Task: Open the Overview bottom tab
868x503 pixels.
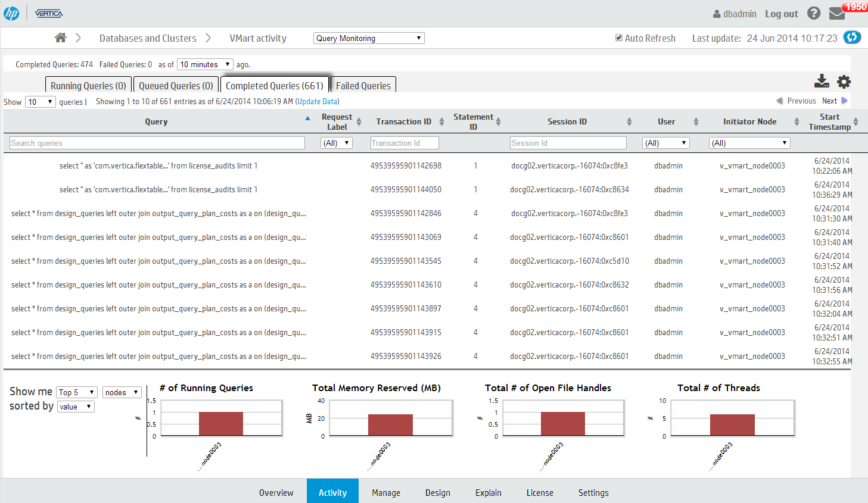Action: click(x=276, y=493)
